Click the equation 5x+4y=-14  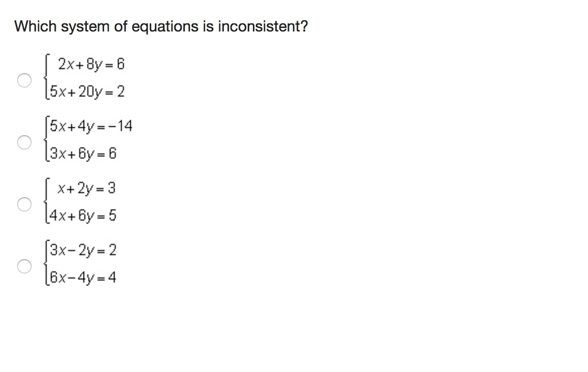(91, 126)
